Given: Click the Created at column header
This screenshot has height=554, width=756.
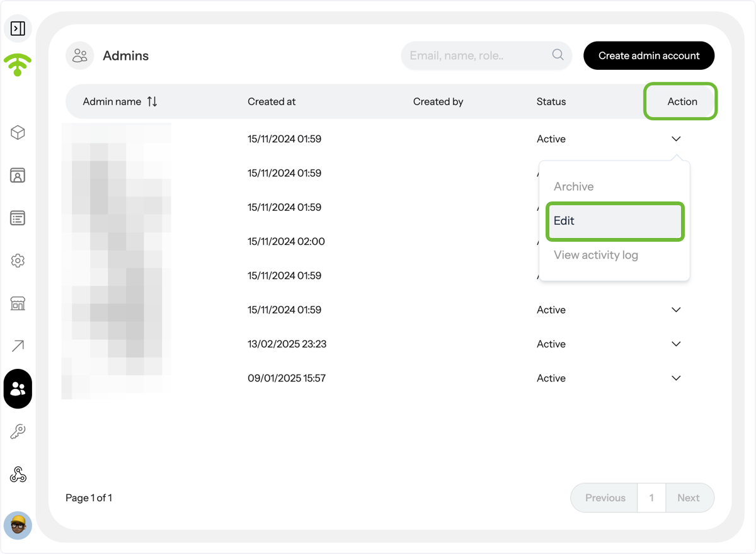Looking at the screenshot, I should coord(272,101).
